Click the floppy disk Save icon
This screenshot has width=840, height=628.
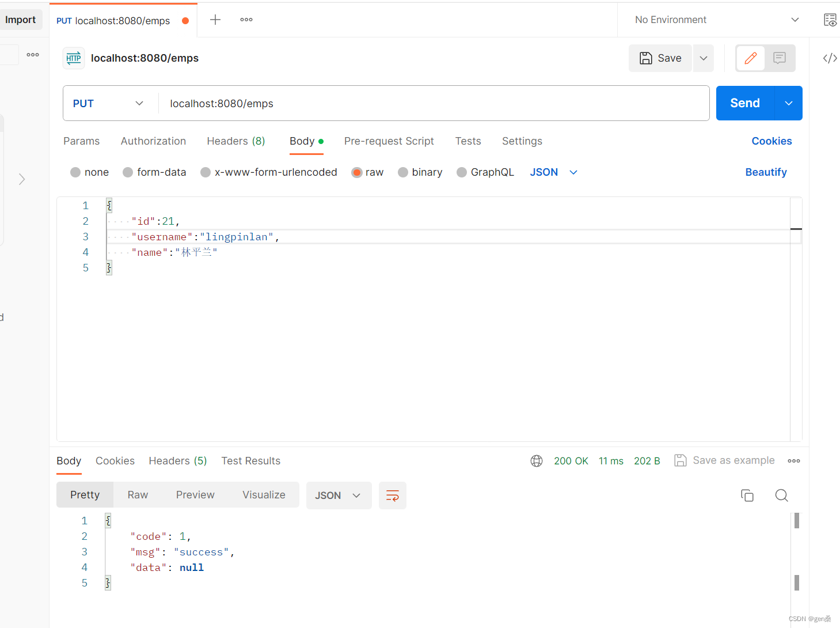646,58
